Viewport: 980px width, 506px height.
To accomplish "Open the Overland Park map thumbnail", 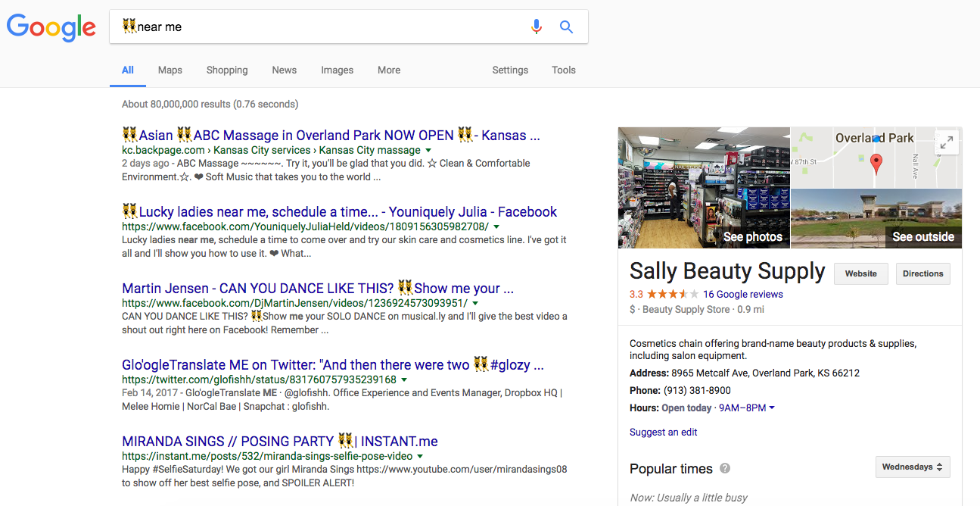I will [x=876, y=158].
